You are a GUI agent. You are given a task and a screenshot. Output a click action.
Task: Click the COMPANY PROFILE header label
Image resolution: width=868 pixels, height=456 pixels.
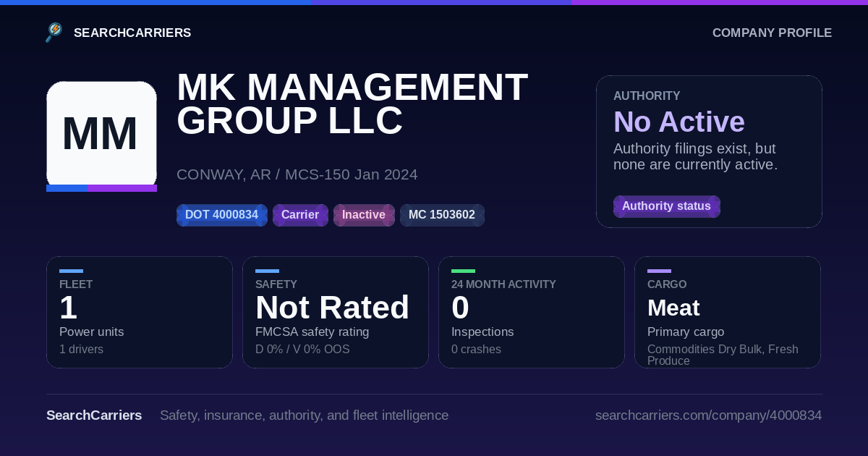pyautogui.click(x=772, y=33)
